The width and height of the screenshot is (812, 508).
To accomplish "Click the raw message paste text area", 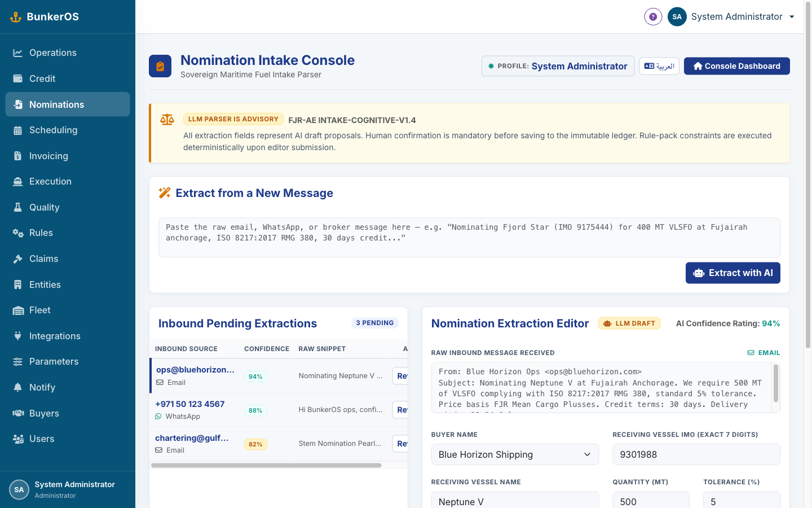I will (x=469, y=238).
